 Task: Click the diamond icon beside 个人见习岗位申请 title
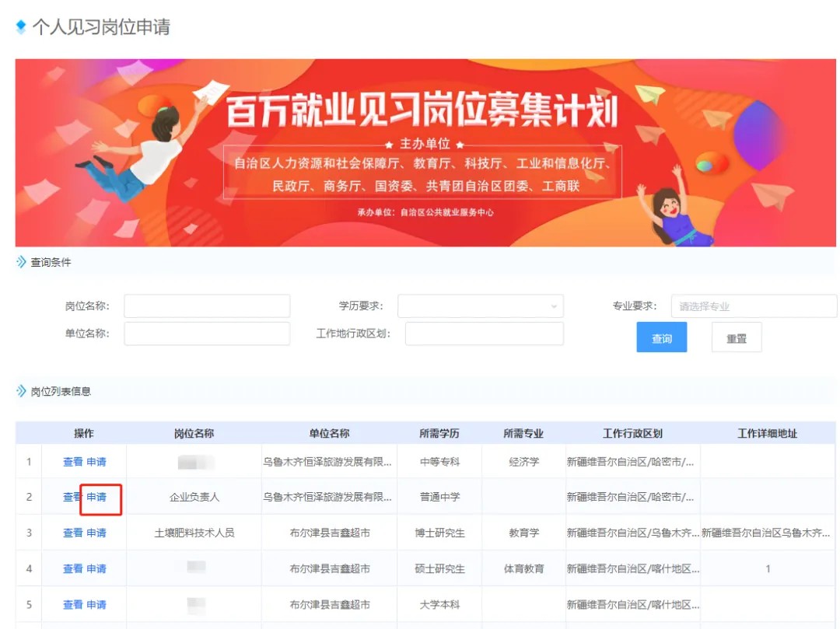[x=21, y=27]
